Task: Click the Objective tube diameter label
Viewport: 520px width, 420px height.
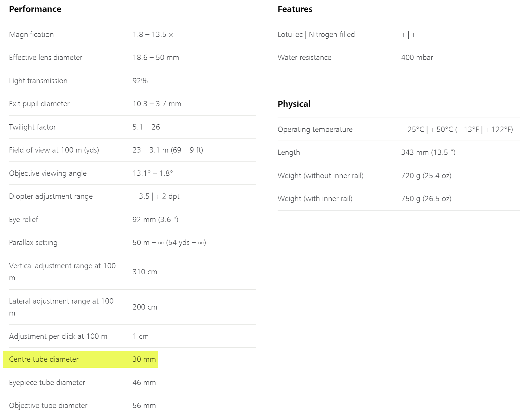Action: (48, 406)
